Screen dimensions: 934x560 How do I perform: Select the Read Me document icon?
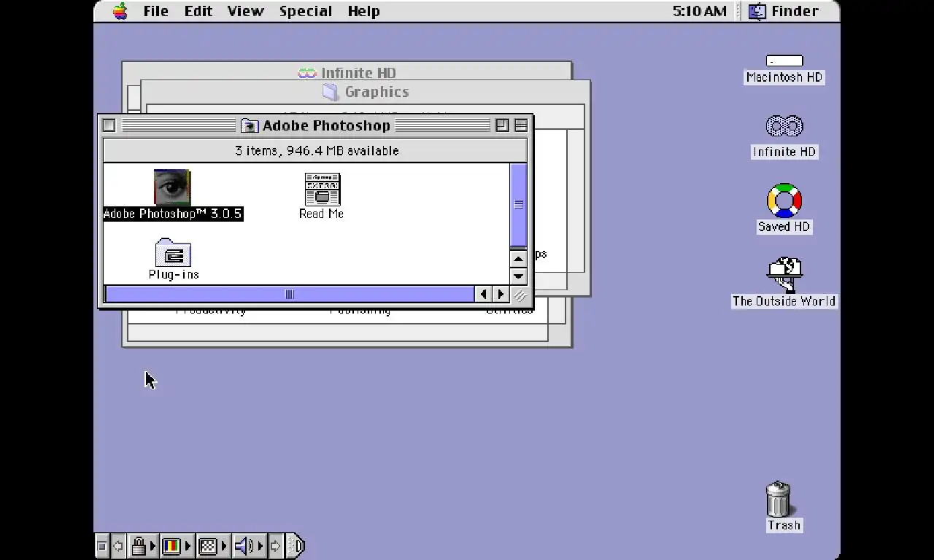[322, 189]
